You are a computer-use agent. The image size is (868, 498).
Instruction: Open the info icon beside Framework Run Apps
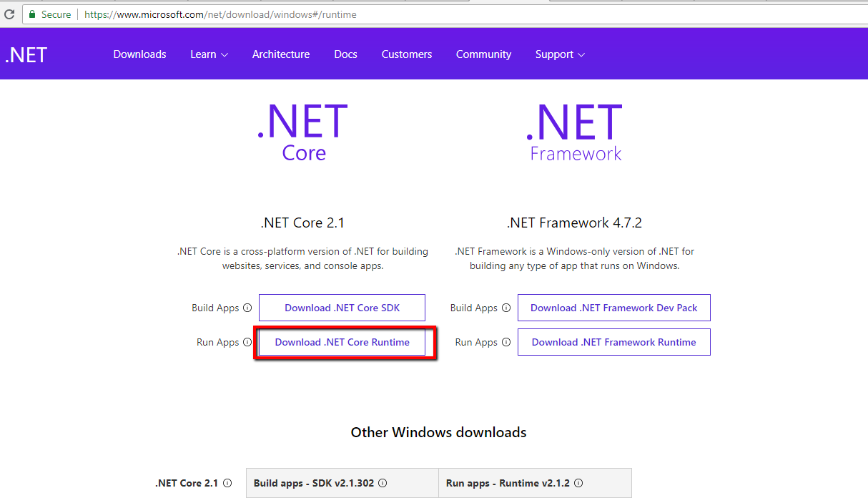click(508, 342)
